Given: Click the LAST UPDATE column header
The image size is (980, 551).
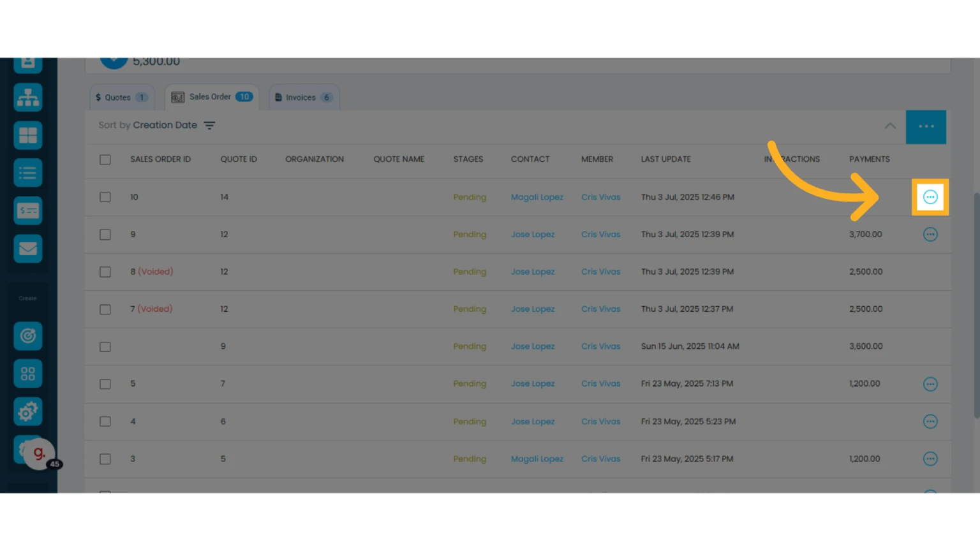Looking at the screenshot, I should coord(665,159).
